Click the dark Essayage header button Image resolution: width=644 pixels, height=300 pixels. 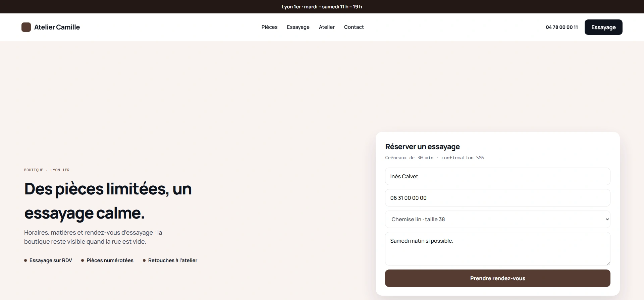click(603, 27)
